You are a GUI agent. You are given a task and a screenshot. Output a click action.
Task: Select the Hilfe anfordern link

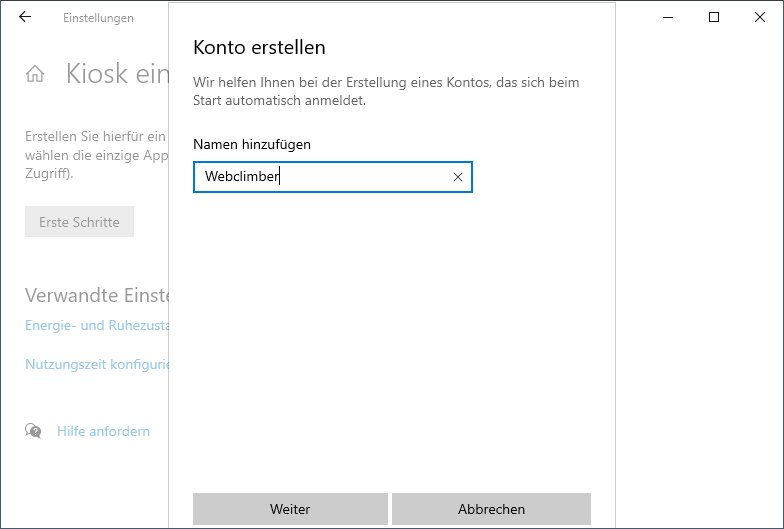click(103, 431)
